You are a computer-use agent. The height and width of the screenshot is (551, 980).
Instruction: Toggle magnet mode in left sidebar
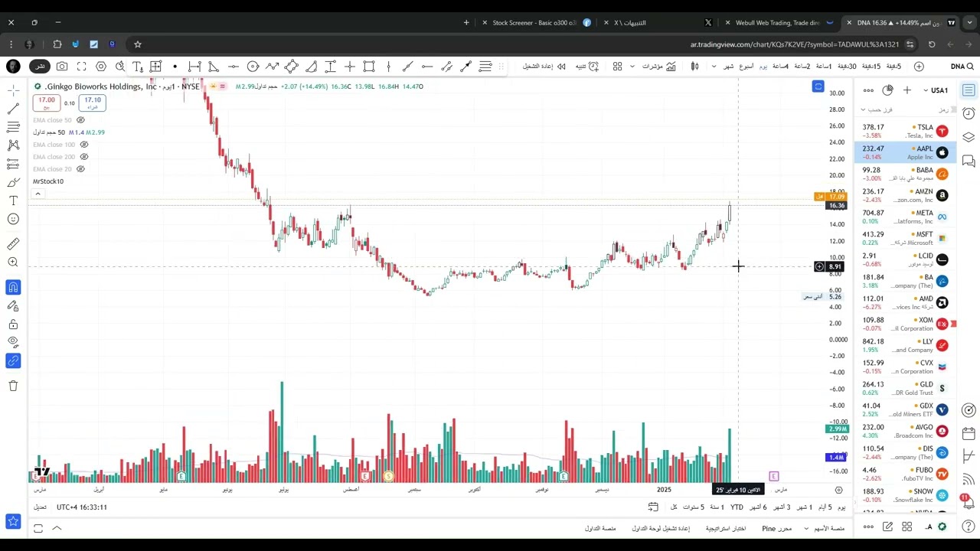pos(13,287)
